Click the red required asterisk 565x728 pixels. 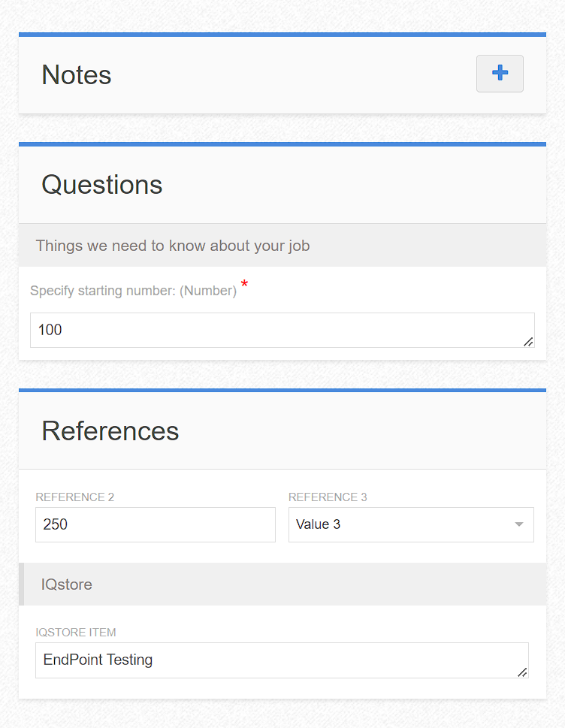coord(244,285)
